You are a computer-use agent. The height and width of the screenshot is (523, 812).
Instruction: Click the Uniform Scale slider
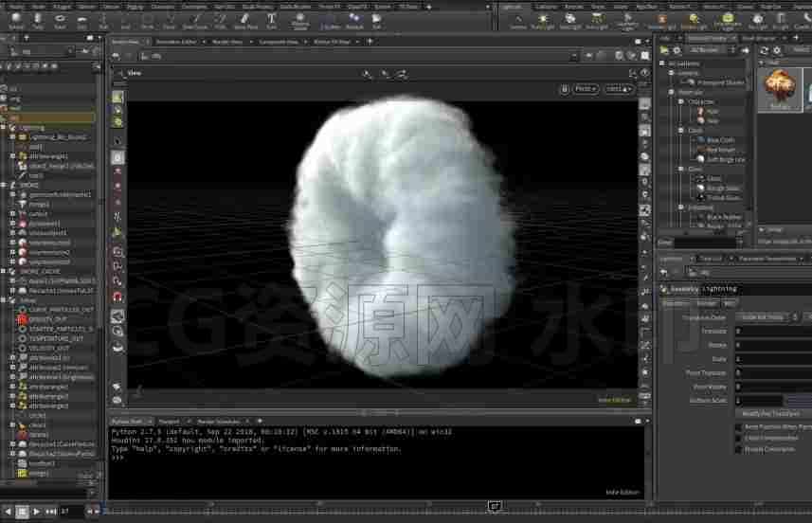click(799, 400)
